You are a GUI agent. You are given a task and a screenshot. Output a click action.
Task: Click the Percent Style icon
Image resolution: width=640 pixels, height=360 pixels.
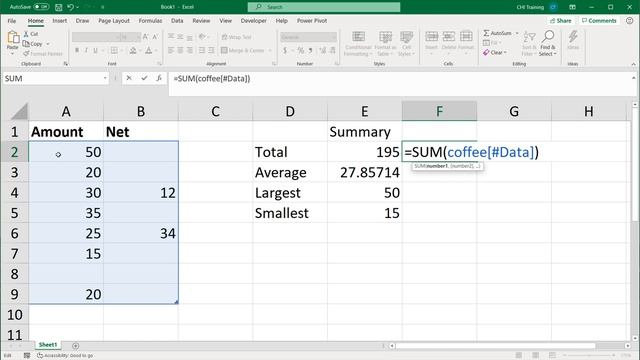(301, 50)
